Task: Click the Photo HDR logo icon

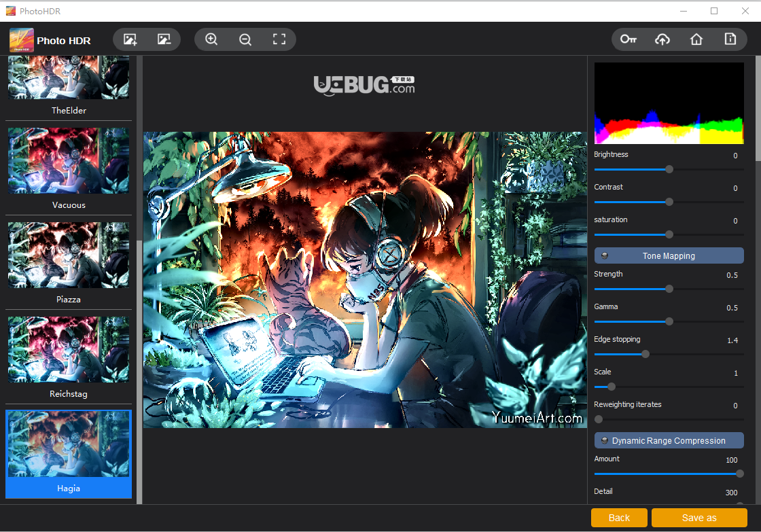Action: click(21, 40)
